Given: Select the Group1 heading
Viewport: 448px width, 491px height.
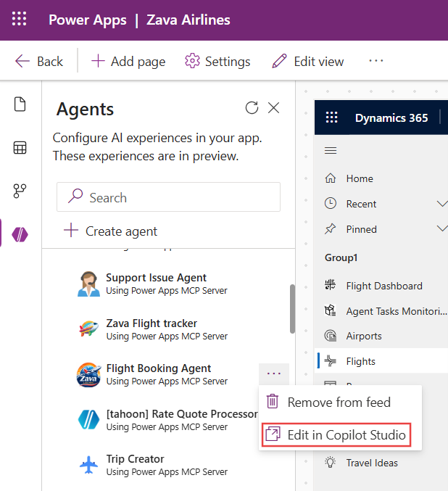Looking at the screenshot, I should [x=341, y=257].
